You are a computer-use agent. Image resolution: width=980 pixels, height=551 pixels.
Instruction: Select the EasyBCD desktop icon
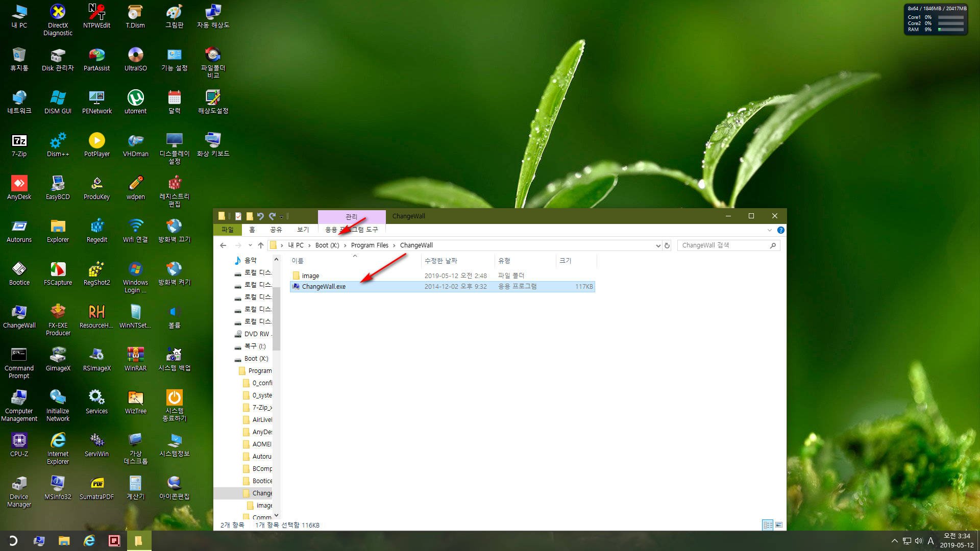(58, 188)
